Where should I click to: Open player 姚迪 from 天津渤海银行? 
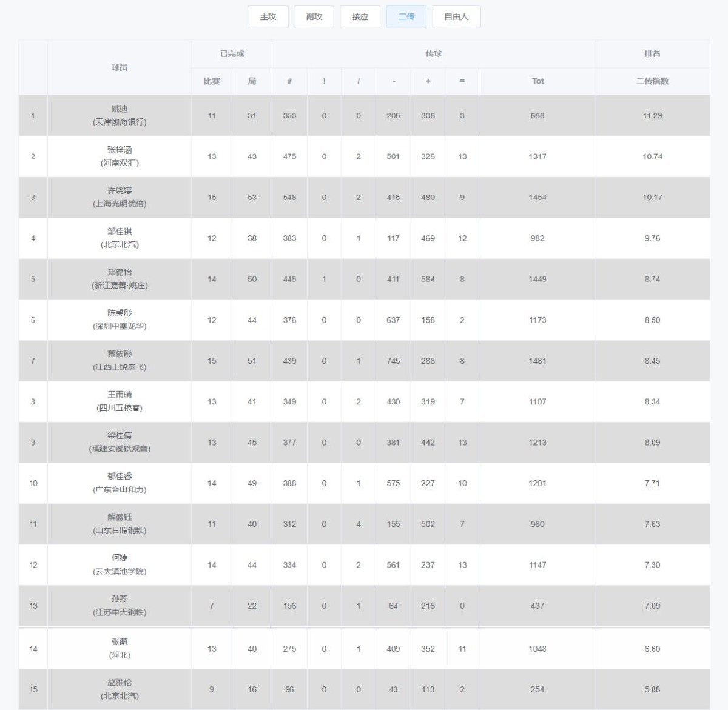click(x=120, y=115)
